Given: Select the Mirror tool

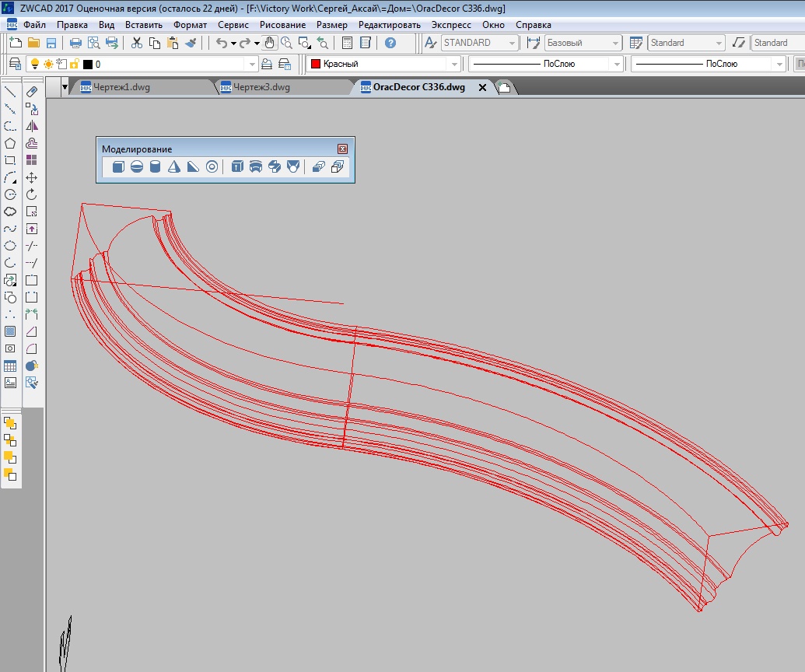Looking at the screenshot, I should tap(32, 126).
